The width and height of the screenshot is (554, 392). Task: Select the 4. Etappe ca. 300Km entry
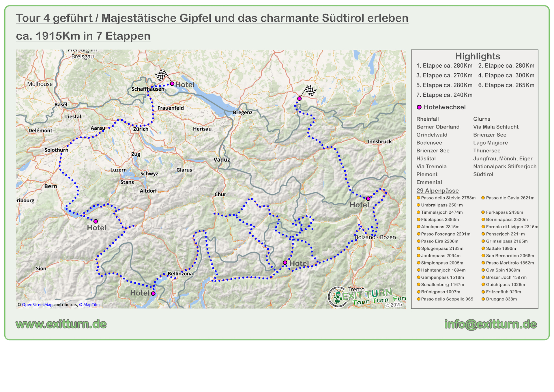tap(506, 75)
